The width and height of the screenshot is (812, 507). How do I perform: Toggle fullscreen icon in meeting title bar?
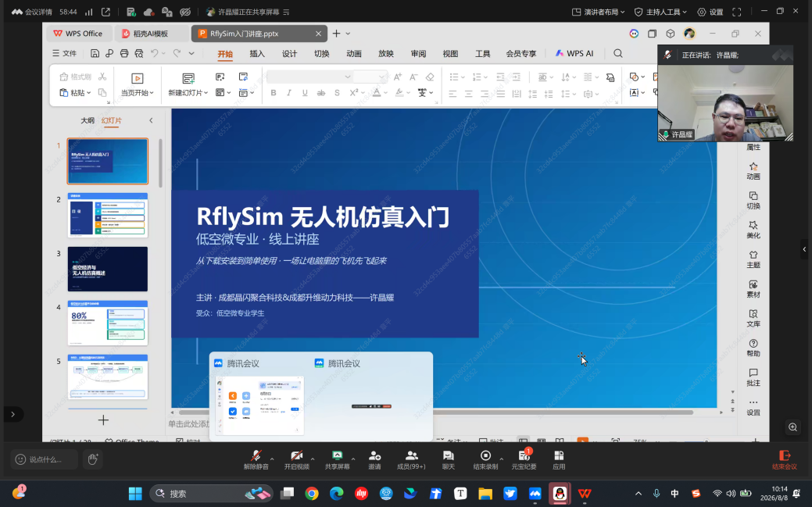click(737, 12)
